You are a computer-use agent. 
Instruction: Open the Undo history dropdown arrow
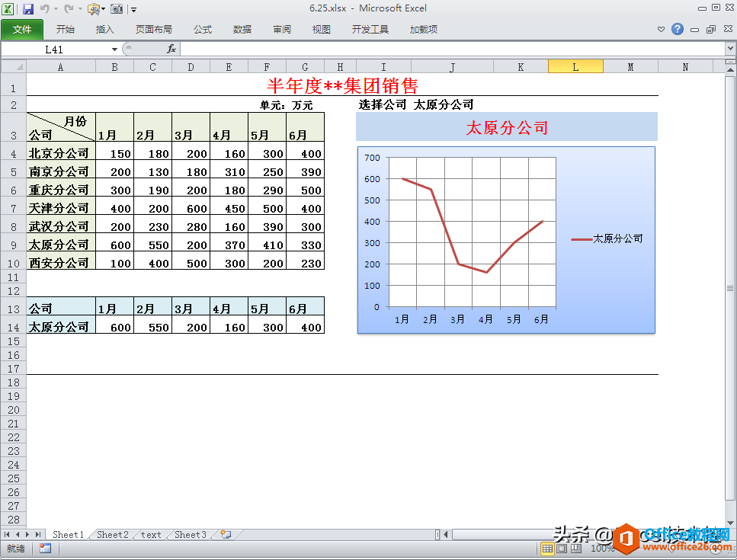pyautogui.click(x=56, y=9)
